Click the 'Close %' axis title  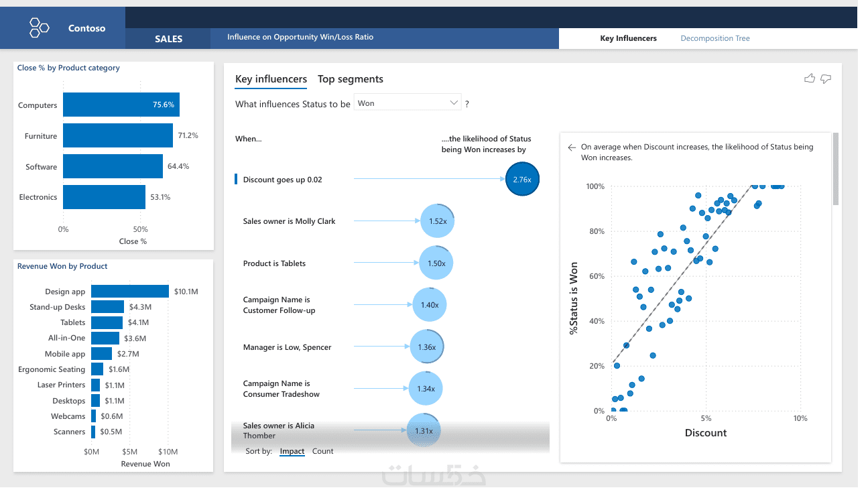[x=133, y=241]
